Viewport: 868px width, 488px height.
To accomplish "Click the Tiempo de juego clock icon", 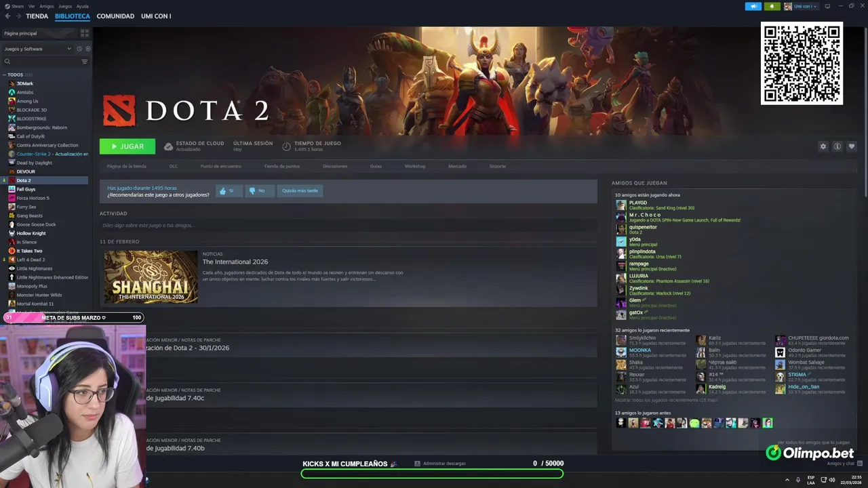I will coord(287,146).
